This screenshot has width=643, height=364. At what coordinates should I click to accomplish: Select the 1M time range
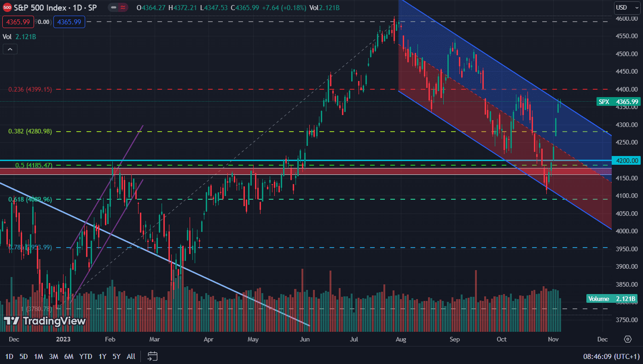(39, 356)
